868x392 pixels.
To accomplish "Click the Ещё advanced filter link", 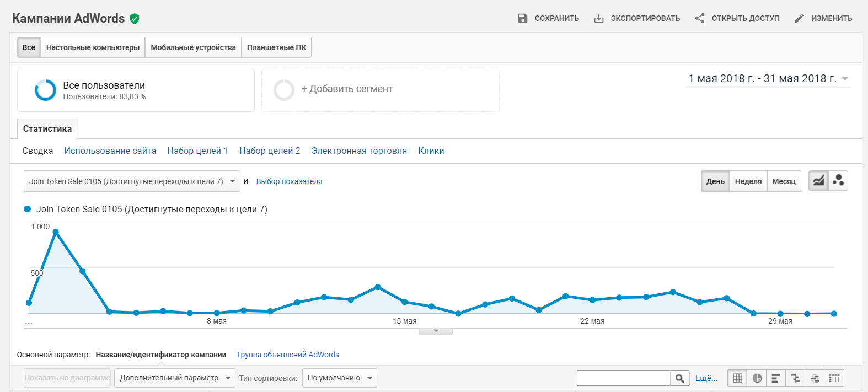I will coord(706,378).
